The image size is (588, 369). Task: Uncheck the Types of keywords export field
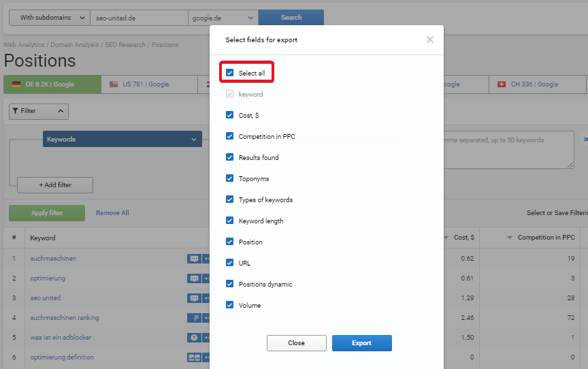point(229,199)
